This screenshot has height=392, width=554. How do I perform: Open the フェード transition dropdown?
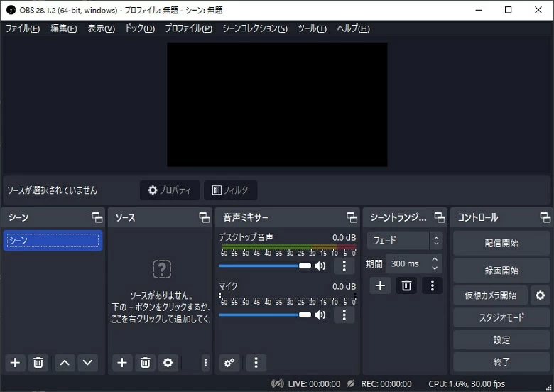[x=406, y=241]
